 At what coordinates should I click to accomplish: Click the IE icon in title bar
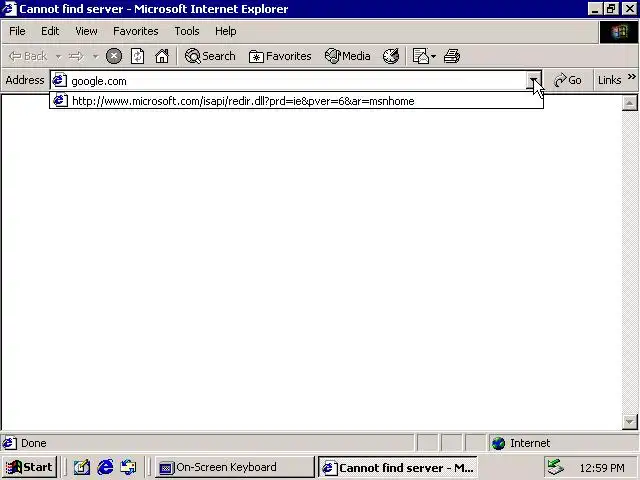[9, 9]
